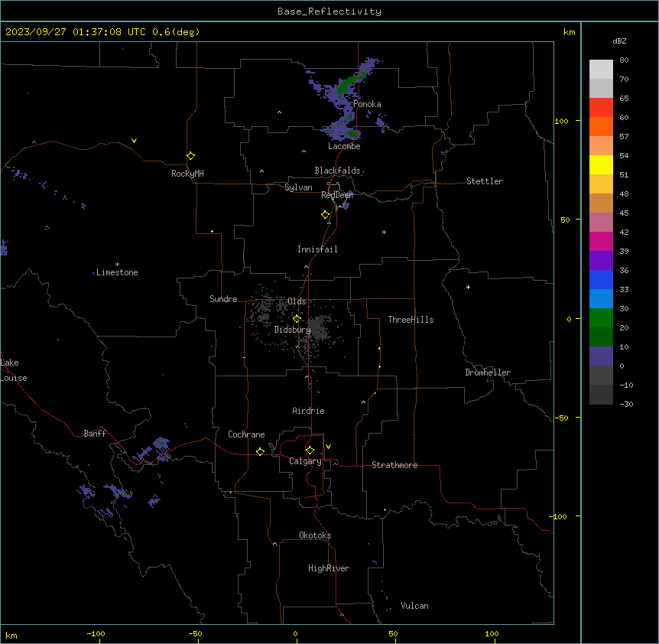Click the Lake Louise label at left edge
Viewport: 659px width, 644px height.
(x=14, y=370)
